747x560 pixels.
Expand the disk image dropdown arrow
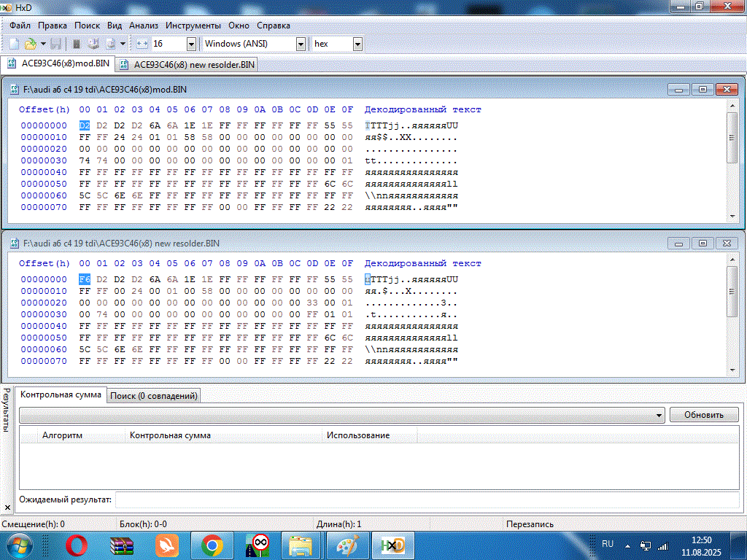point(123,44)
